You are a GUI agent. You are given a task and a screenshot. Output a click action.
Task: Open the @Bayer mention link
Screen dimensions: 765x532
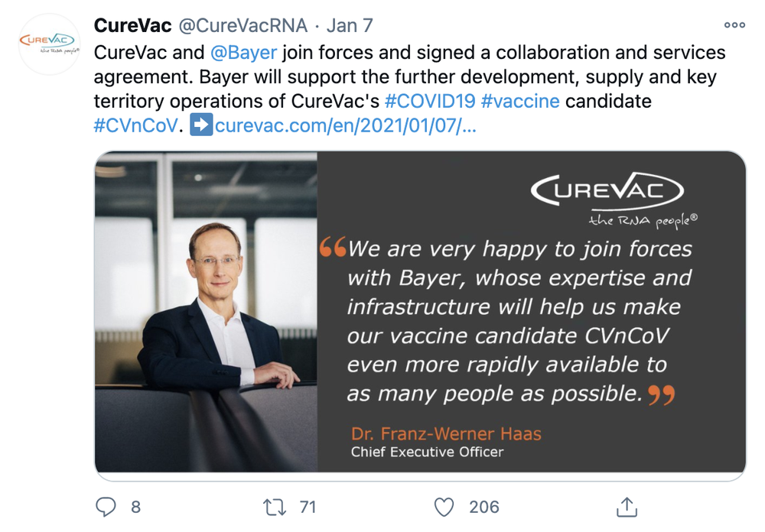243,54
